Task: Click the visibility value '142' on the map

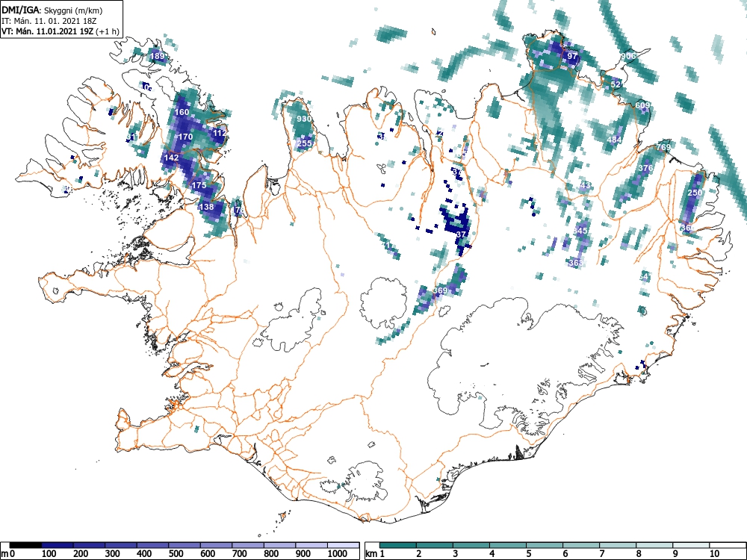Action: point(172,158)
